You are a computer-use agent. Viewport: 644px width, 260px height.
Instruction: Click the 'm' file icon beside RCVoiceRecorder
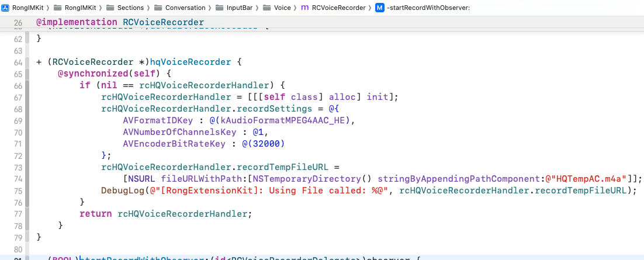click(305, 8)
